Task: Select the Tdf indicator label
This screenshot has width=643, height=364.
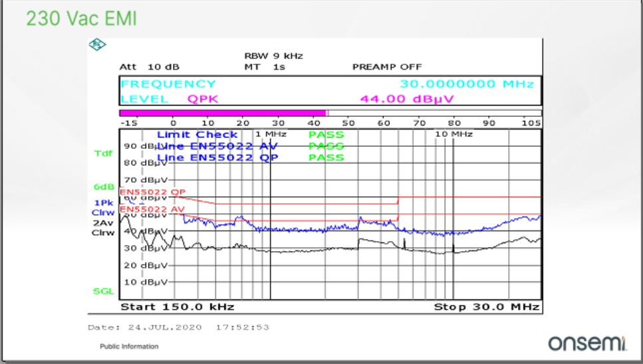Action: click(104, 153)
